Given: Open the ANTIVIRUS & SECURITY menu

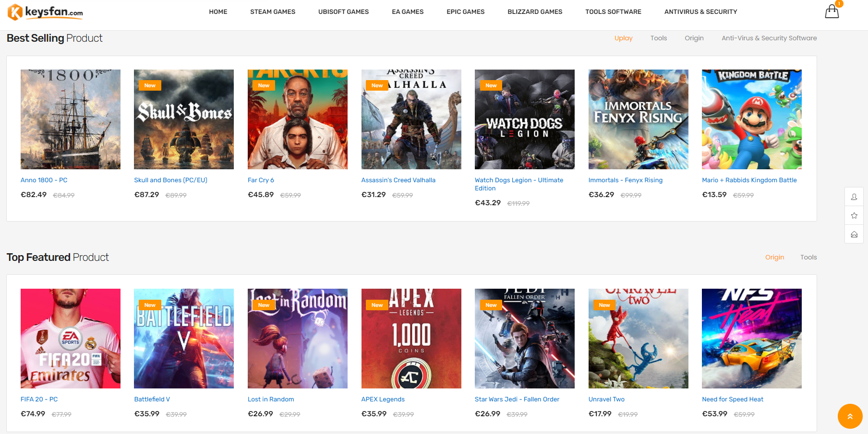Looking at the screenshot, I should [x=701, y=12].
